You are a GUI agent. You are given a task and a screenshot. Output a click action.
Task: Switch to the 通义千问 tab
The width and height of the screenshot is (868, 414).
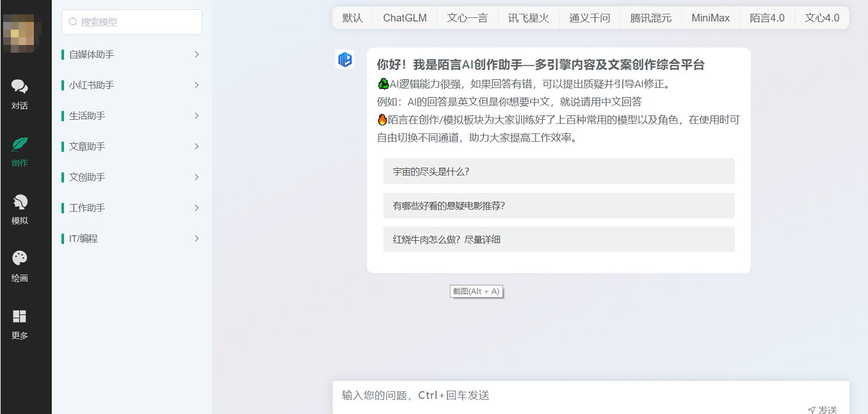[590, 18]
